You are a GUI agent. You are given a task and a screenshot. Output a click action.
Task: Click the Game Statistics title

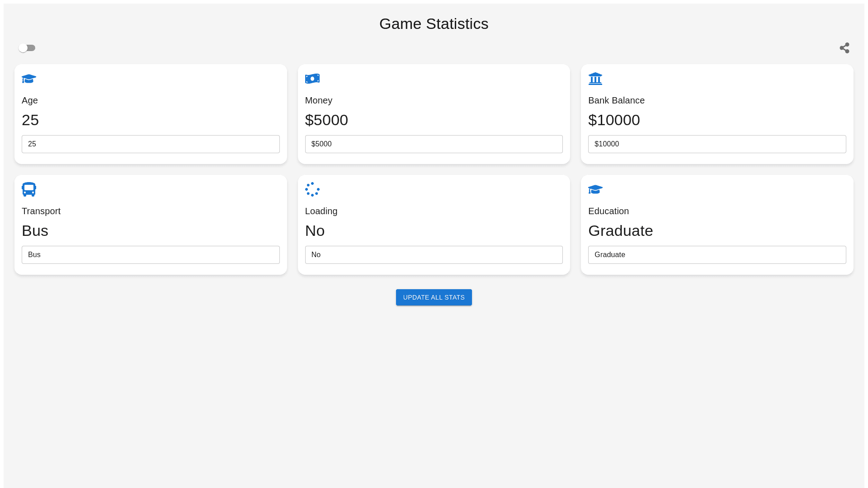(434, 24)
